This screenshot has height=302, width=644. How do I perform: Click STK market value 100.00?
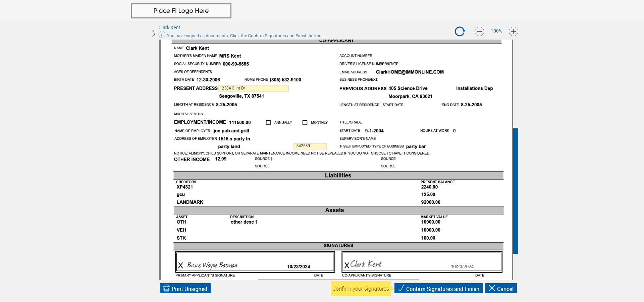tap(428, 238)
